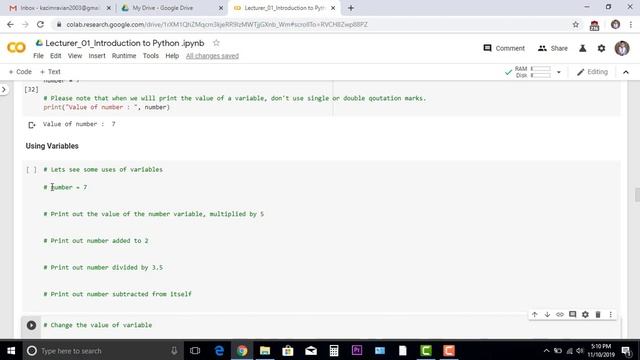Screen dimensions: 640x360
Task: Open the Comment panel
Action: (x=504, y=48)
